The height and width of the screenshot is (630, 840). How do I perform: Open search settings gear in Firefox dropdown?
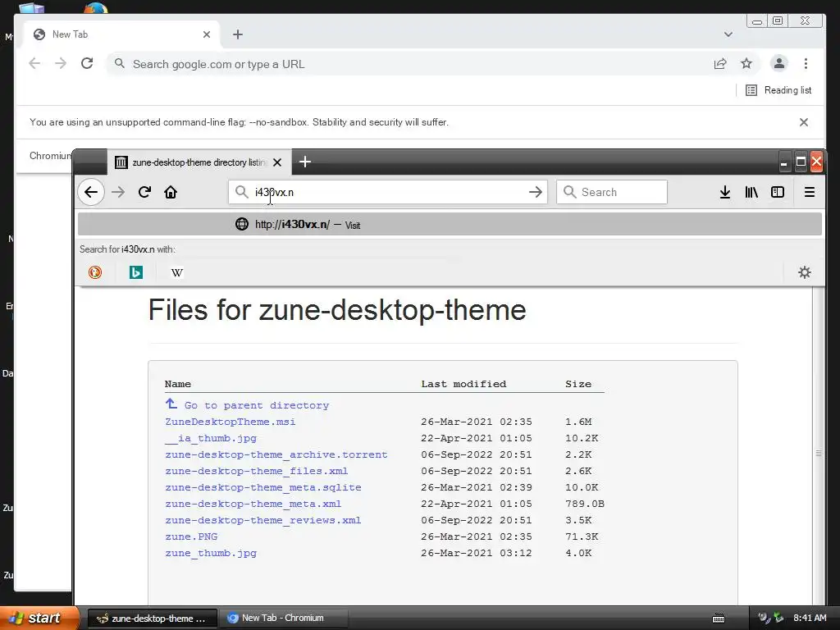coord(805,272)
